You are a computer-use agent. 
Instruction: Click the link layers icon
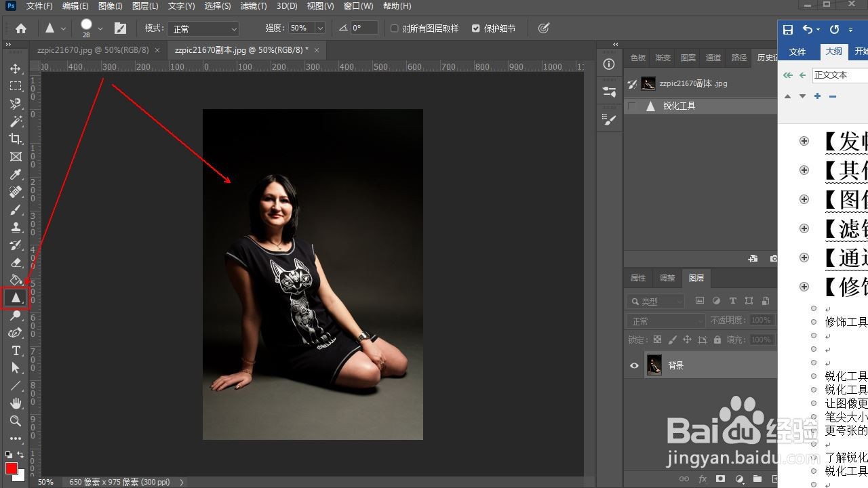[684, 479]
